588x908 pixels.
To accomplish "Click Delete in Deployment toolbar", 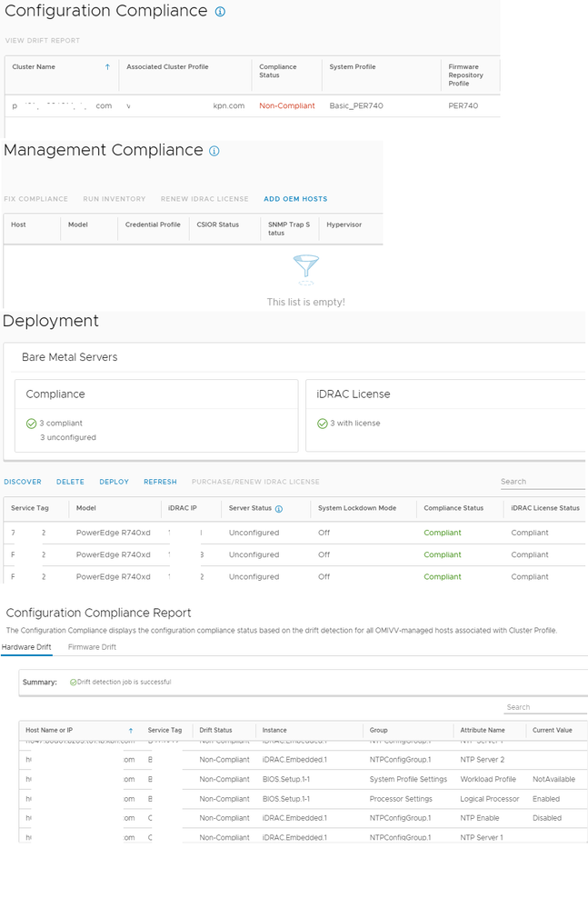I will [70, 482].
